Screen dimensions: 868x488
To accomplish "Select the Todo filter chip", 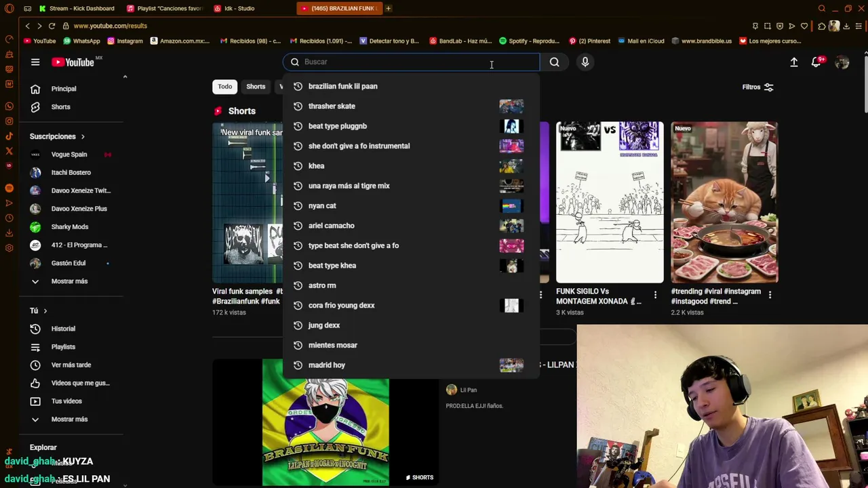I will (x=225, y=87).
